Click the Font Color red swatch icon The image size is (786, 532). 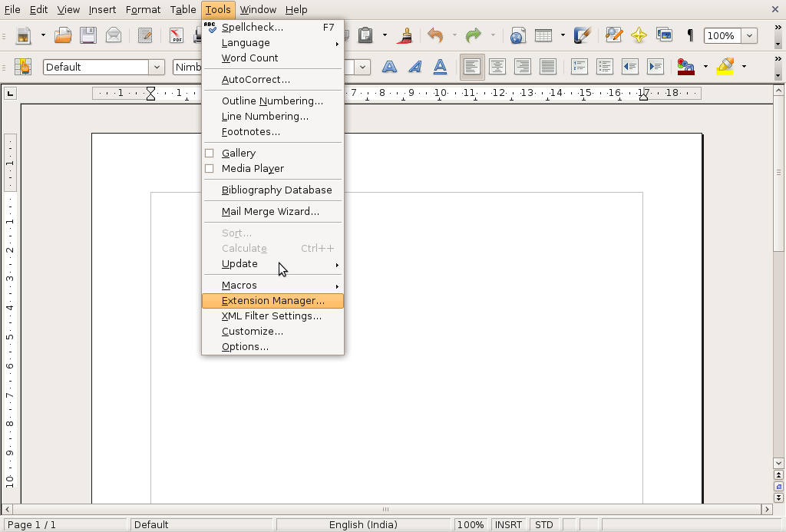click(686, 67)
